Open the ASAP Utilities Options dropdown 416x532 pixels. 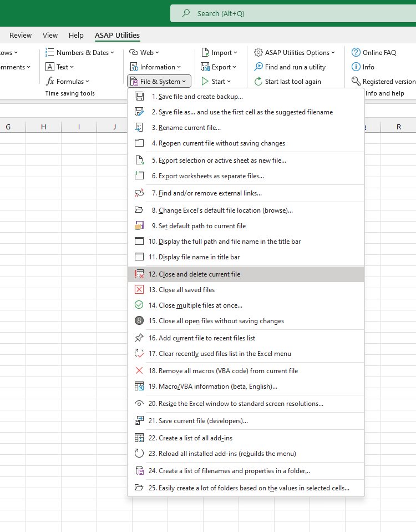(295, 53)
